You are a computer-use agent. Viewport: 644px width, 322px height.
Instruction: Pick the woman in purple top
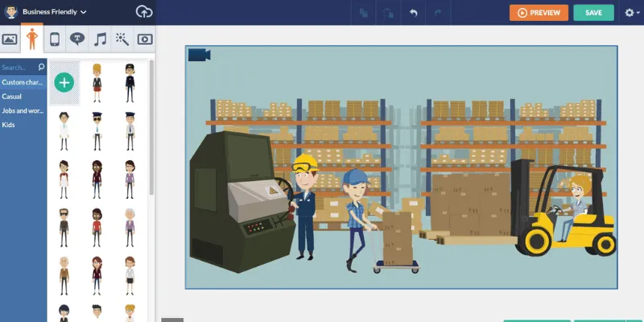pos(130,180)
